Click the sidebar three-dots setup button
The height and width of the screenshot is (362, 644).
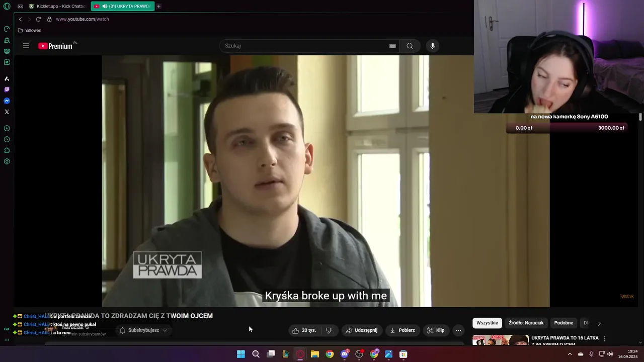tap(7, 340)
